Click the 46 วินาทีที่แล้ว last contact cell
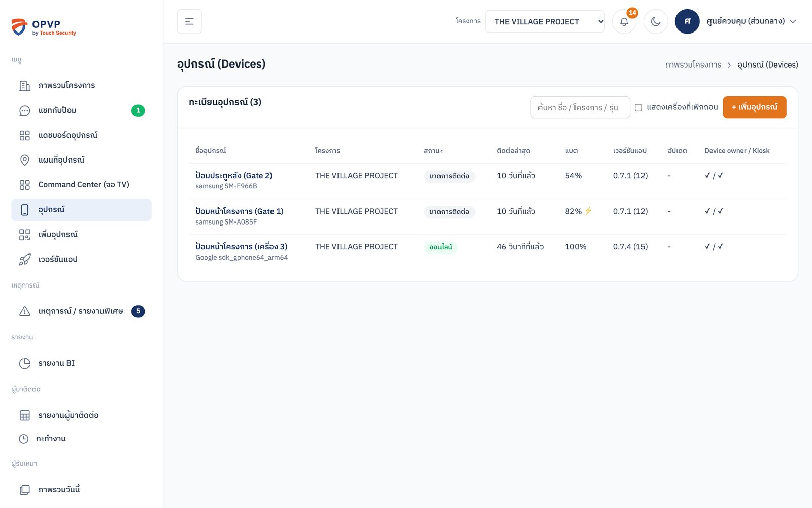The width and height of the screenshot is (812, 508). click(520, 247)
